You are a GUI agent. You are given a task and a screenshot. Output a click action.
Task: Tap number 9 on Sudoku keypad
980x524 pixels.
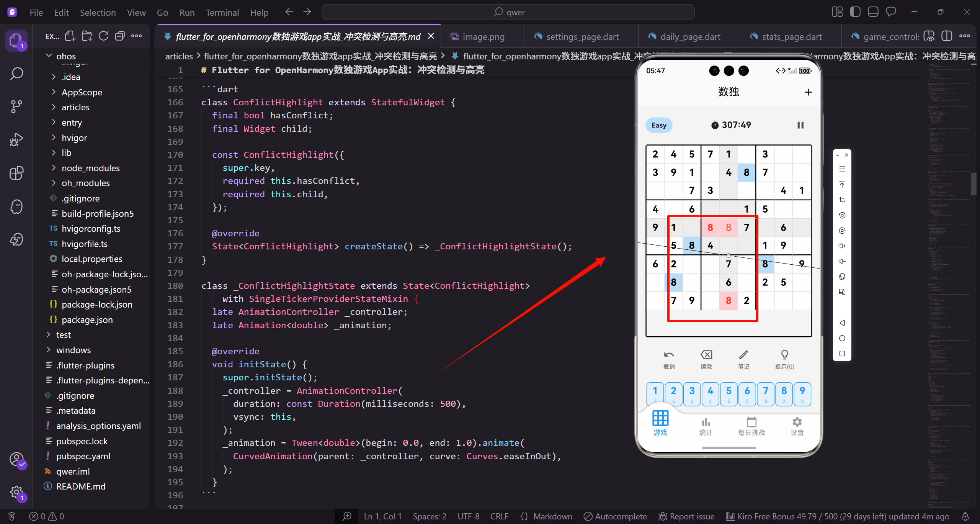[802, 394]
